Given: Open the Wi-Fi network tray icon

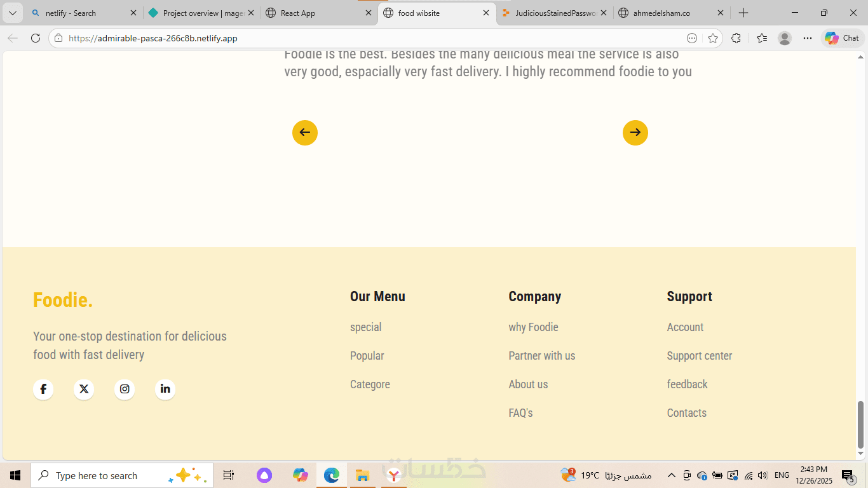Looking at the screenshot, I should point(749,475).
